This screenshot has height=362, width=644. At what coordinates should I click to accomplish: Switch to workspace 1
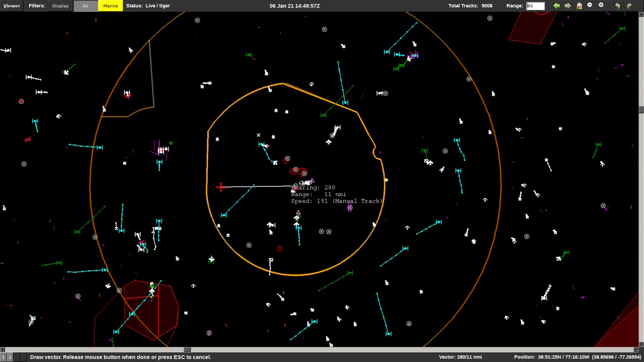[x=3, y=357]
